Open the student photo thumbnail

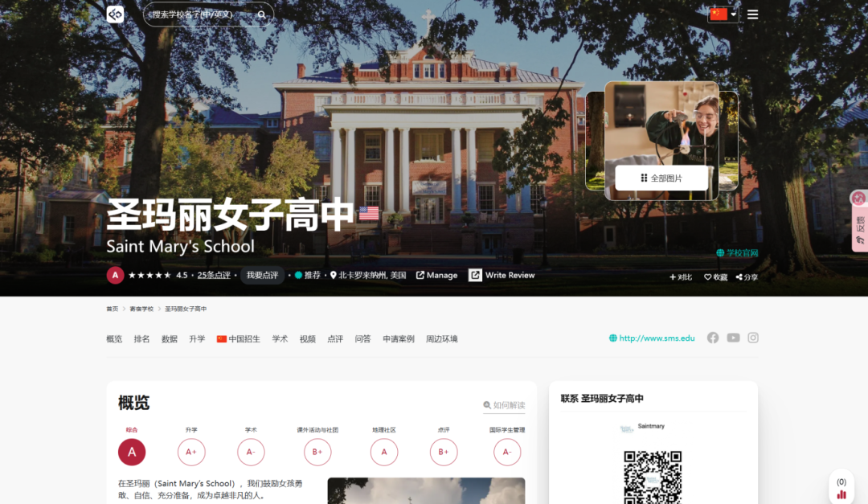click(661, 123)
